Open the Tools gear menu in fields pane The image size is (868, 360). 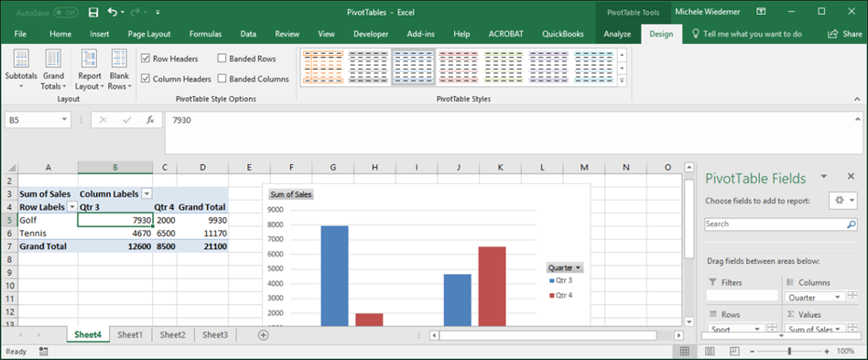pos(843,201)
